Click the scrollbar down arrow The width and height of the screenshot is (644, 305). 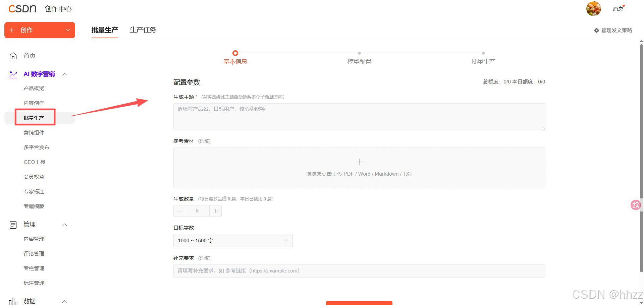(641, 302)
